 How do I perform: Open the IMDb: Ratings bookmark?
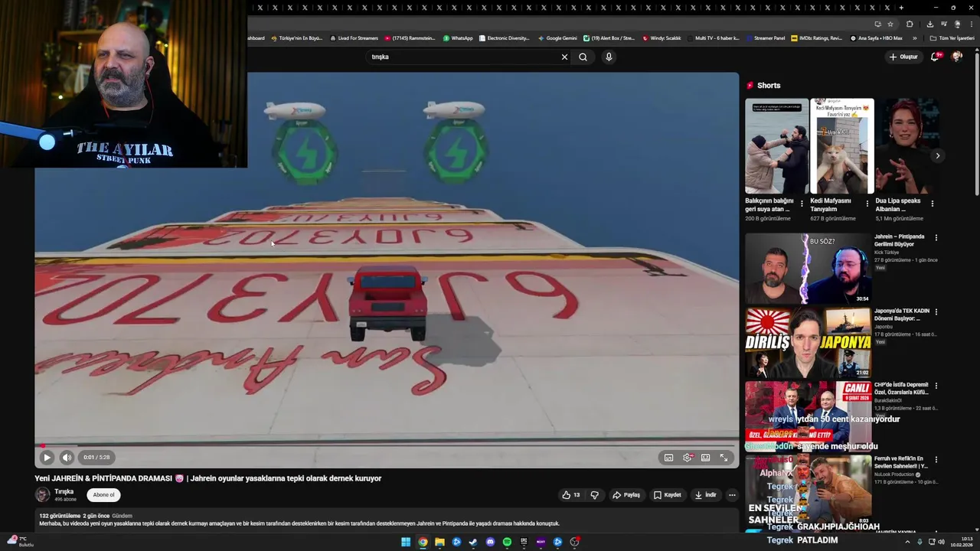[x=817, y=37]
